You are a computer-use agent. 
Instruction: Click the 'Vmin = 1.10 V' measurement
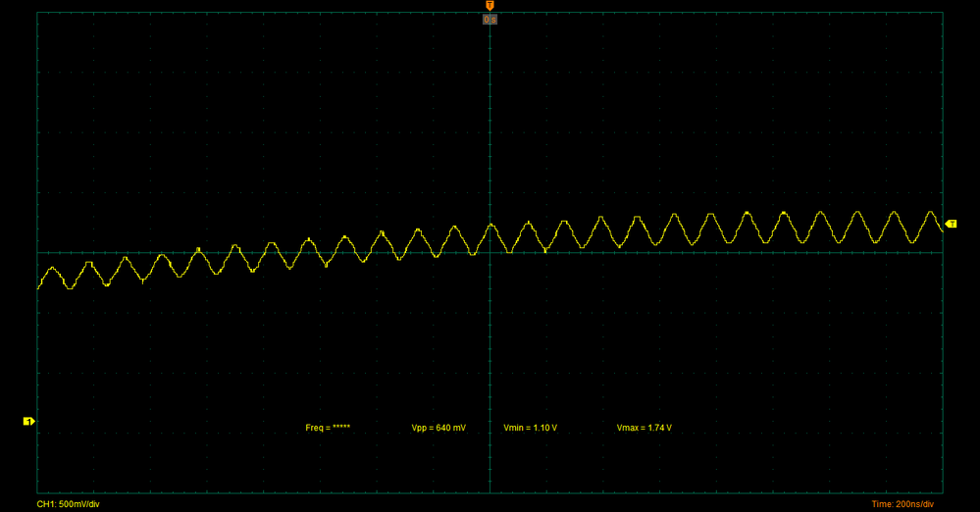coord(530,428)
